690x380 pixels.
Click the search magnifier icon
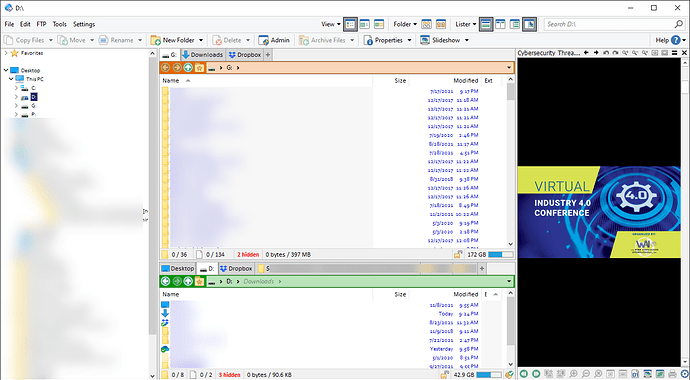pyautogui.click(x=679, y=24)
